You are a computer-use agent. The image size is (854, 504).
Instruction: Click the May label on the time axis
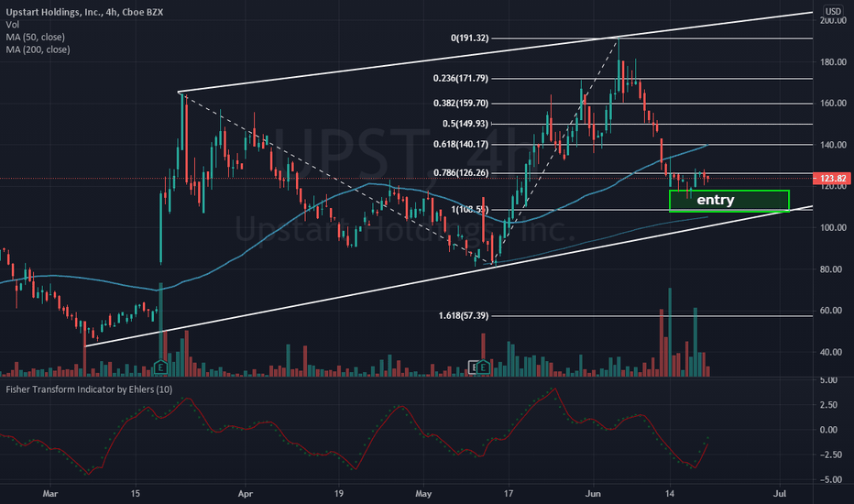coord(423,494)
